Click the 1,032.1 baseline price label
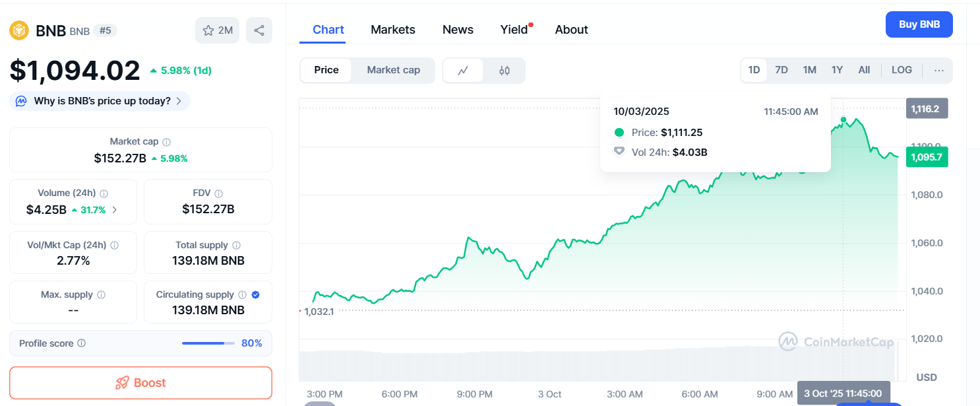Viewport: 980px width, 406px height. (319, 312)
